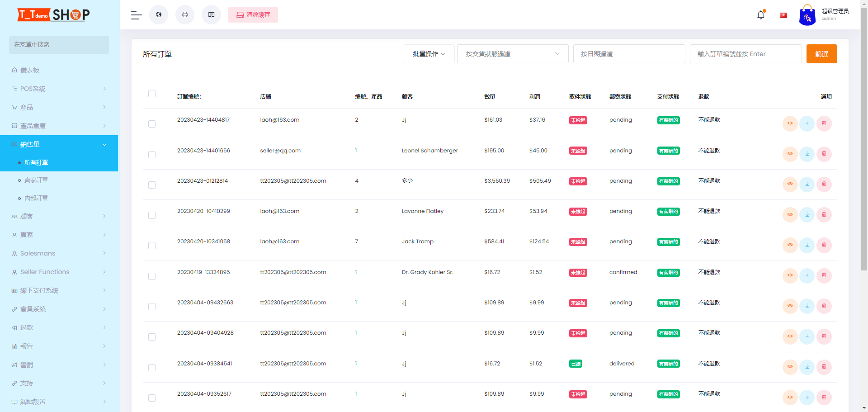Open the message/chat icon in top toolbar
Screen dimensions: 868x412
211,14
